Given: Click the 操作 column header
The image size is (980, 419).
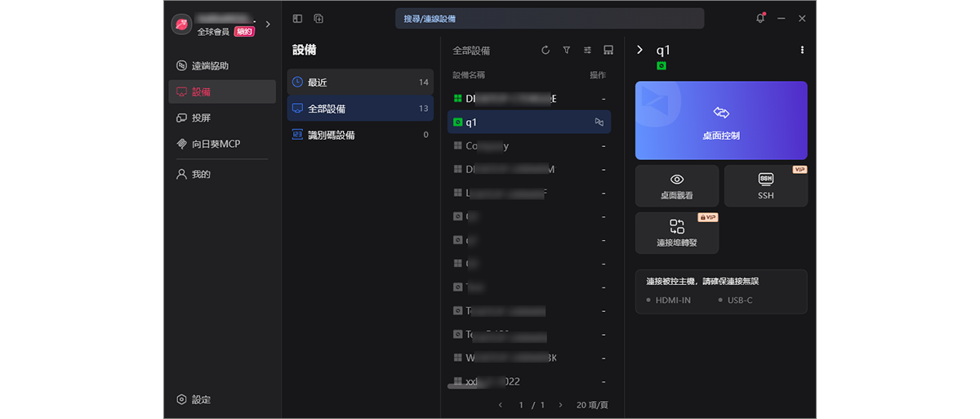Looking at the screenshot, I should point(598,75).
